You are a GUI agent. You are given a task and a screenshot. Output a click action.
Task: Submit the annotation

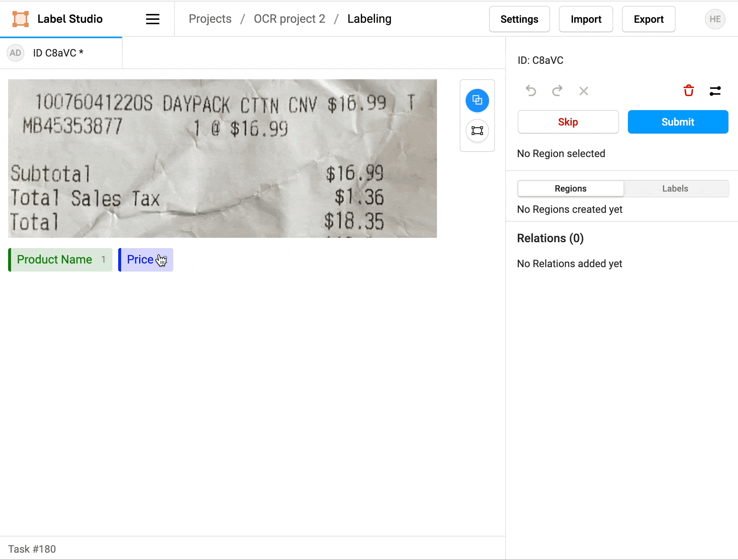pyautogui.click(x=678, y=122)
